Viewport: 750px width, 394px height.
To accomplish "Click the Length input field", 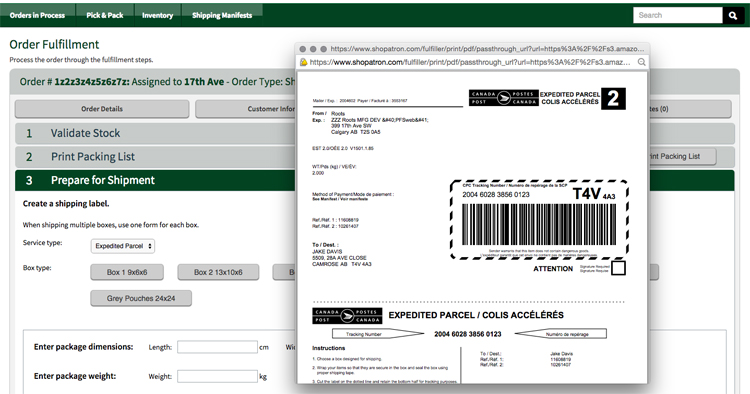I will (217, 347).
